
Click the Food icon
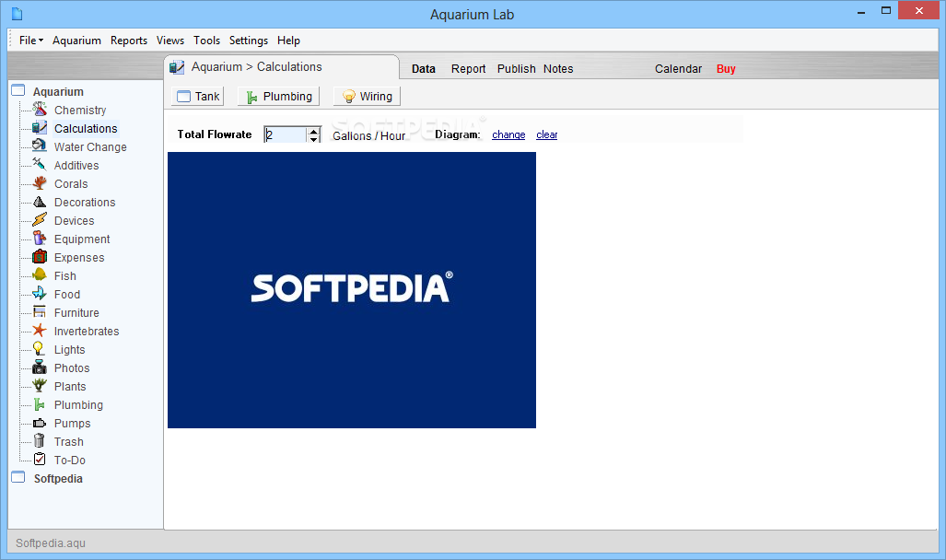[x=40, y=293]
